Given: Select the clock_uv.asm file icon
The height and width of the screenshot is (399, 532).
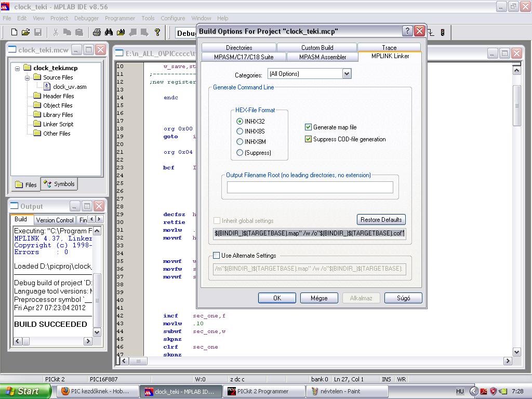Looking at the screenshot, I should 47,87.
